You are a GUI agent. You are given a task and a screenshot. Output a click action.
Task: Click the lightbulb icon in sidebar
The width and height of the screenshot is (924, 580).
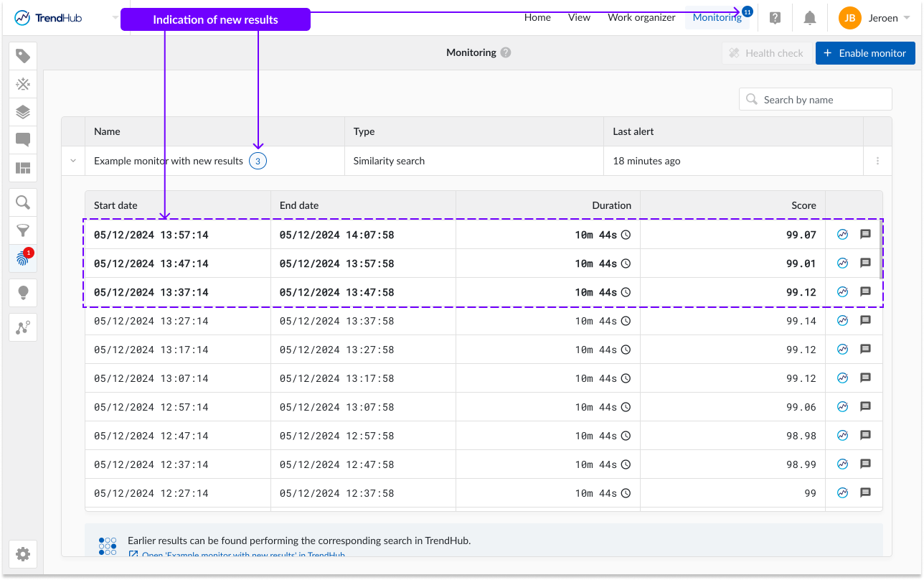(23, 293)
